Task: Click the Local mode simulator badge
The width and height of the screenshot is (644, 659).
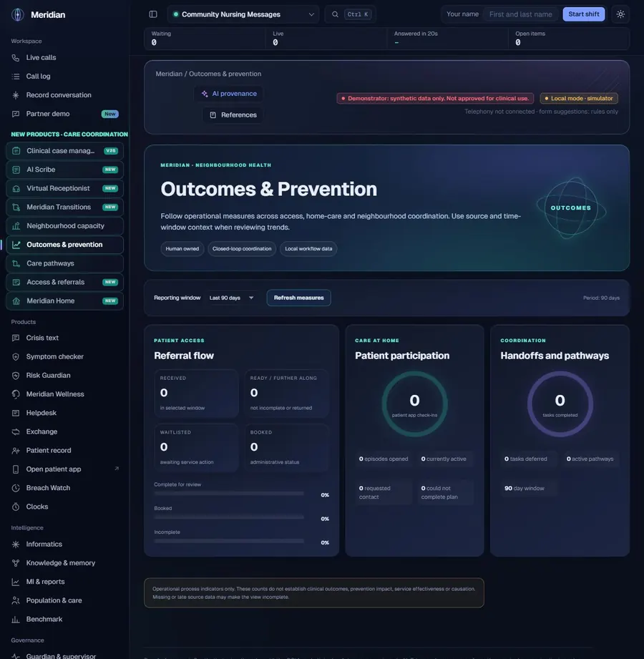Action: pos(579,98)
